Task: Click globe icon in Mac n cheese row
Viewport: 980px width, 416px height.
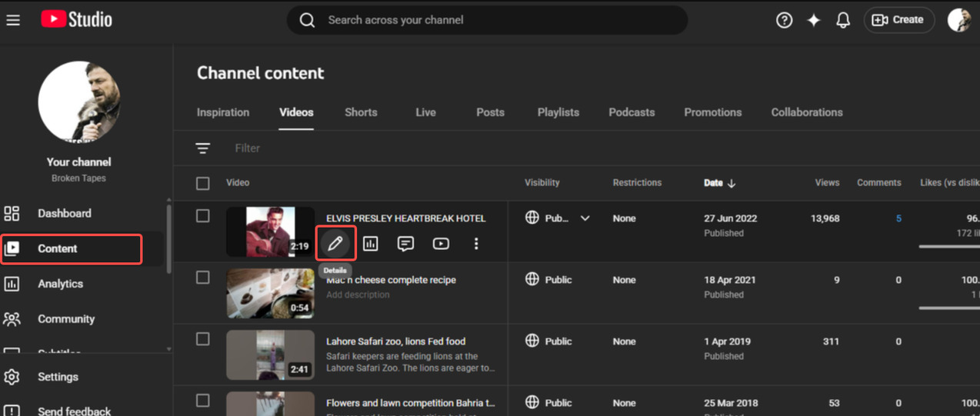Action: pyautogui.click(x=532, y=279)
